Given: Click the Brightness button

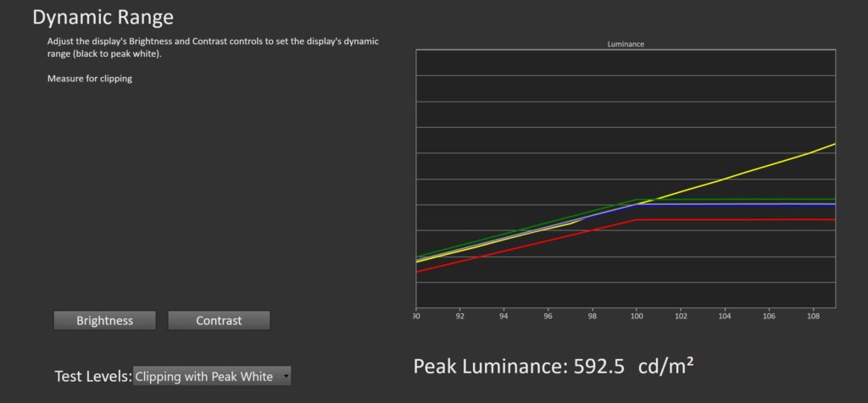Looking at the screenshot, I should click(104, 320).
